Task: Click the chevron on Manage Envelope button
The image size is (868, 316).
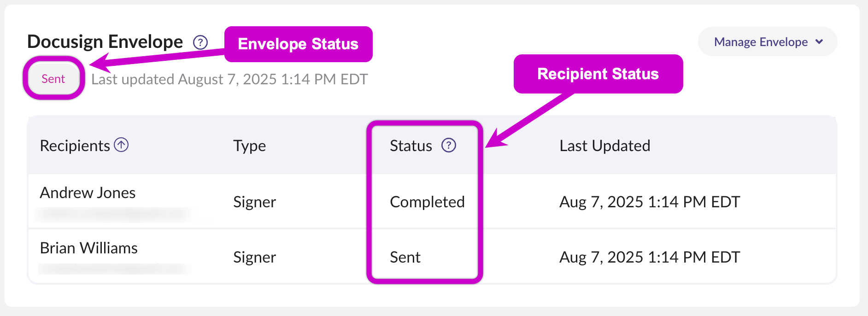Action: 820,41
